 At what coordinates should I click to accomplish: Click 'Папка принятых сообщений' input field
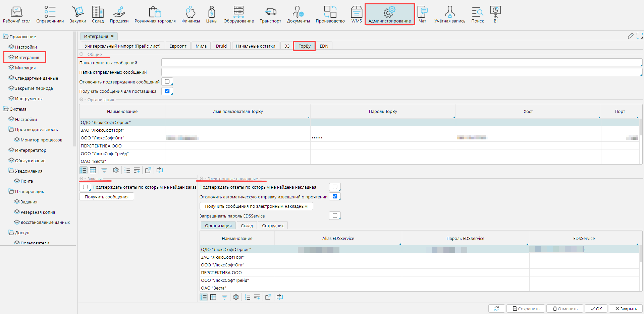[x=401, y=63]
